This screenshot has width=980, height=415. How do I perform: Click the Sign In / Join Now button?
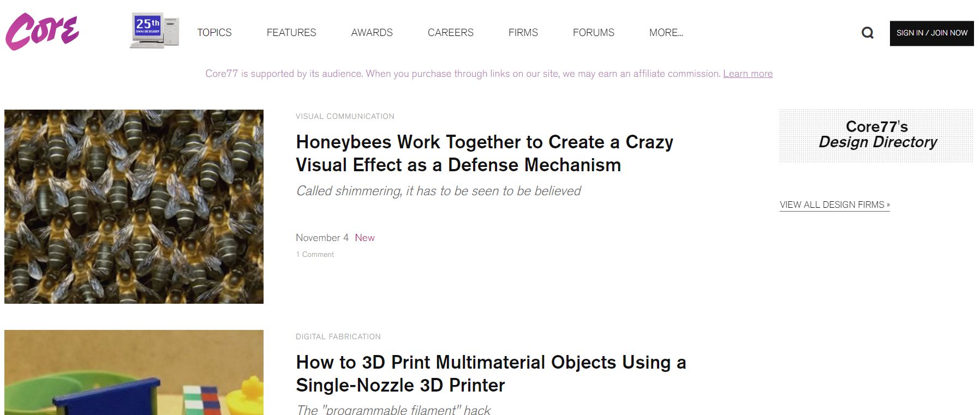coord(931,33)
